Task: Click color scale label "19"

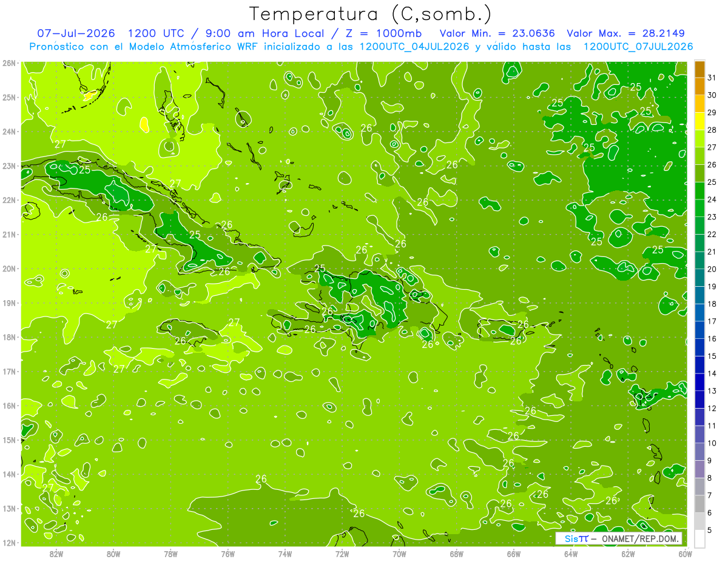Action: [x=712, y=286]
